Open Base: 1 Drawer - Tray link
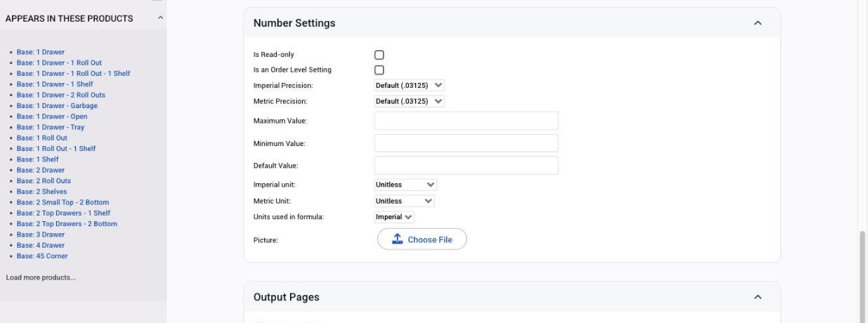 51,127
